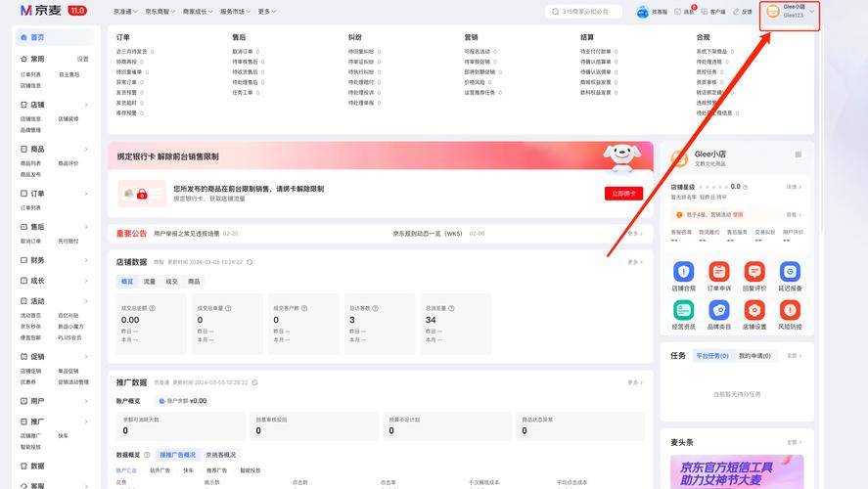Viewport: 868px width, 489px height.
Task: Open the 客户端 client icon
Action: coord(705,12)
